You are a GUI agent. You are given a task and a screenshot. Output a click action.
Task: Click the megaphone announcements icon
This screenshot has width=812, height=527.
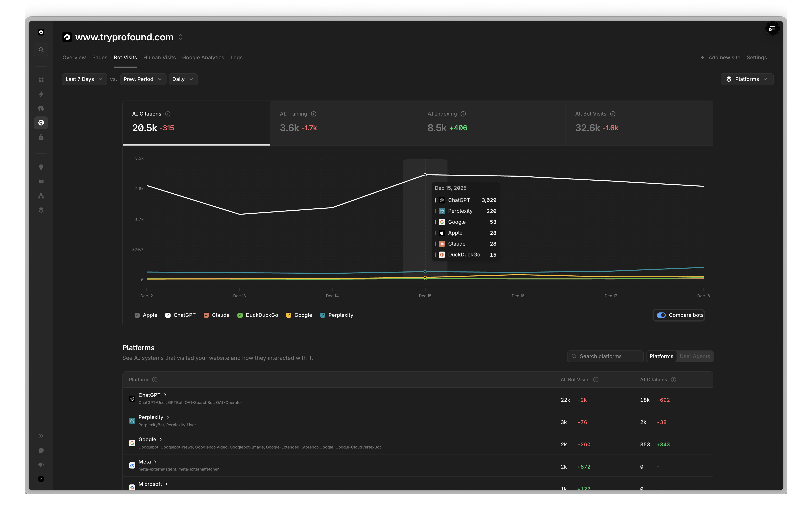click(x=41, y=465)
